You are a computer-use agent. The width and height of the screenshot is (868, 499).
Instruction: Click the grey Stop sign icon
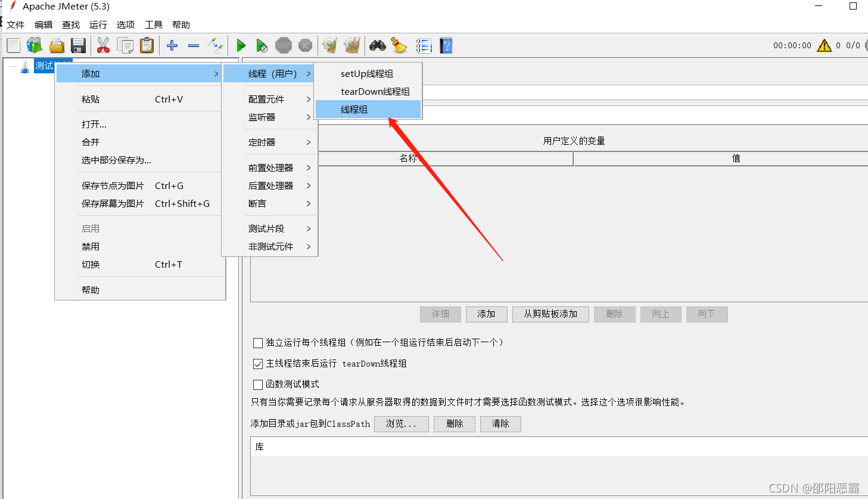(x=284, y=45)
